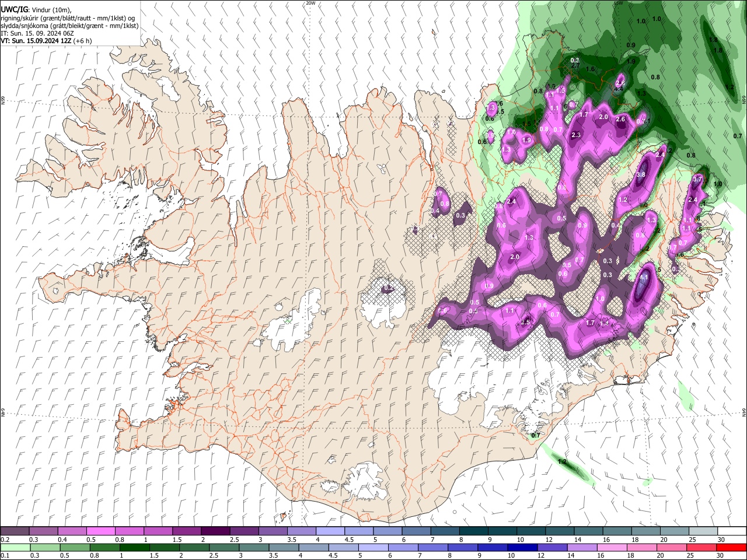The height and width of the screenshot is (560, 747).
Task: Click the '0.2' value on the central glacier
Action: (x=389, y=288)
